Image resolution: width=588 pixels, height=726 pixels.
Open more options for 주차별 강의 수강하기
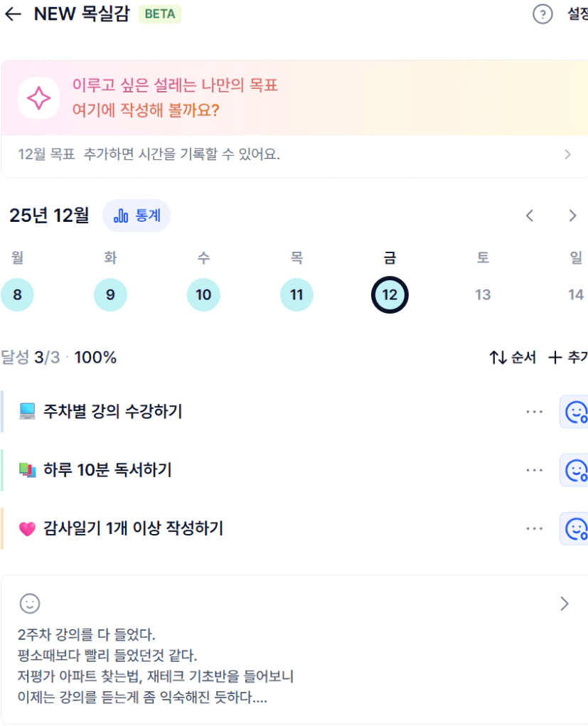pos(534,412)
